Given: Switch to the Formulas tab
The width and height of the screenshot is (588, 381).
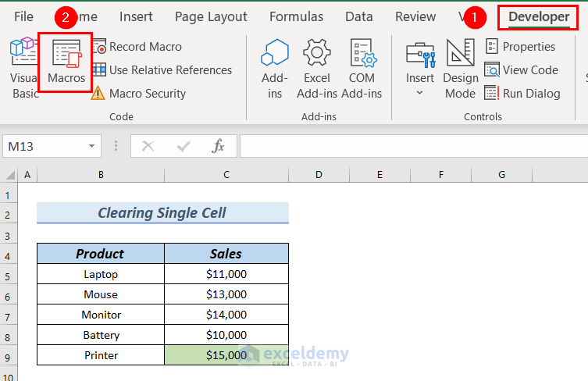Looking at the screenshot, I should tap(296, 16).
